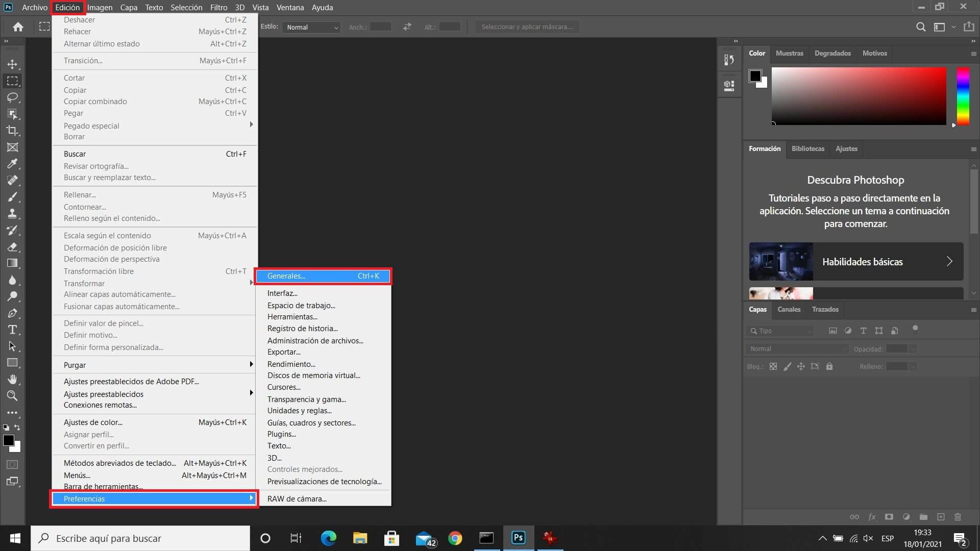Select the Eyedropper tool
This screenshot has height=551, width=980.
coord(12,164)
